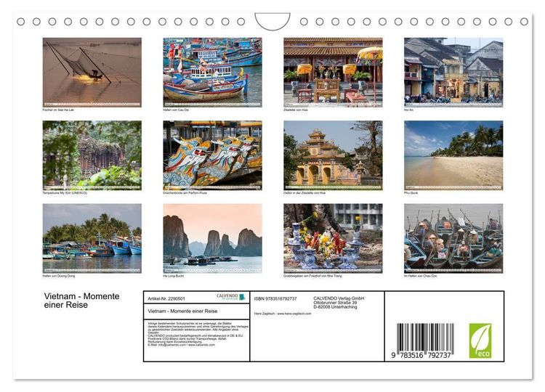Open the fisherman on lake photo
The height and width of the screenshot is (392, 545).
tap(92, 72)
